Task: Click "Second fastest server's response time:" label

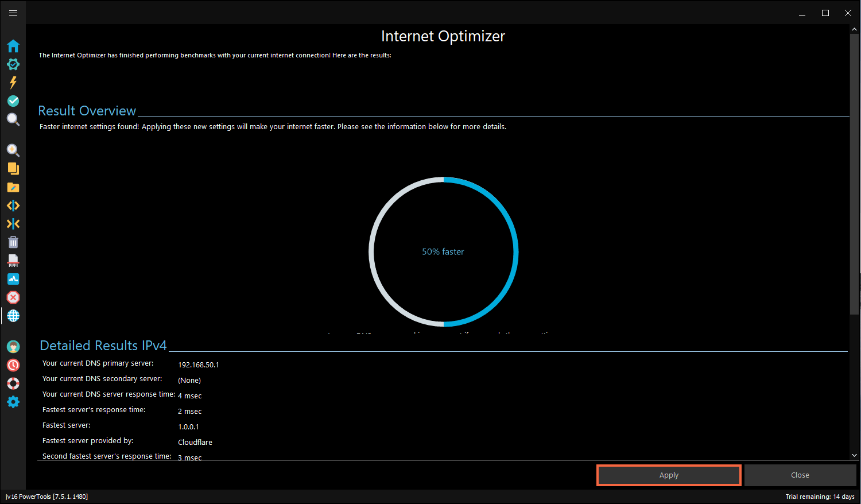Action: click(107, 456)
